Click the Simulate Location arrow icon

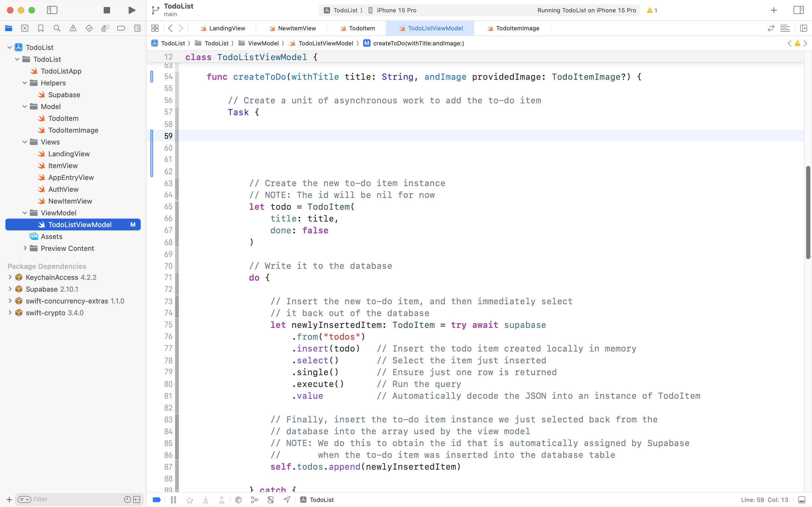click(x=287, y=500)
